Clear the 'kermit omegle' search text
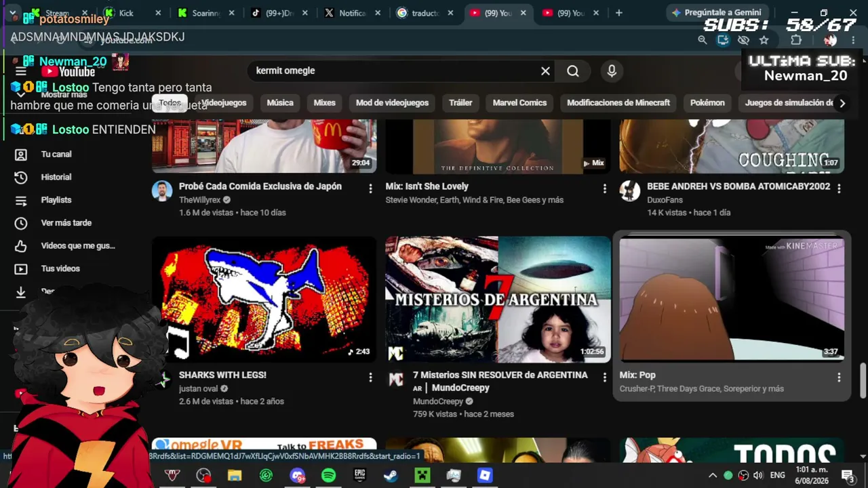868x488 pixels. click(x=545, y=70)
